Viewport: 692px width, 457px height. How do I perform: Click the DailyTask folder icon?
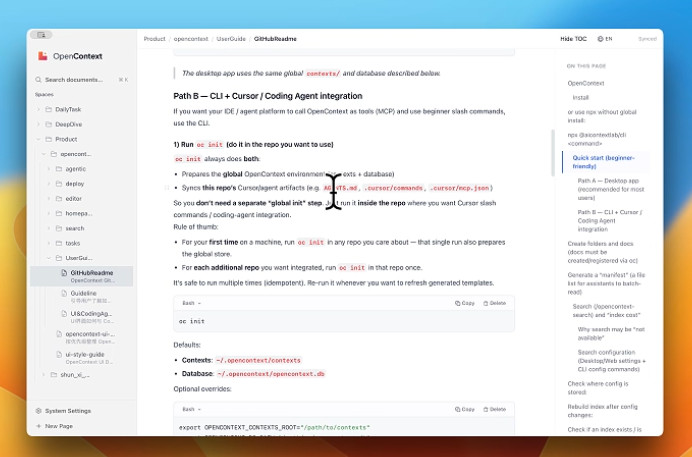coord(49,109)
